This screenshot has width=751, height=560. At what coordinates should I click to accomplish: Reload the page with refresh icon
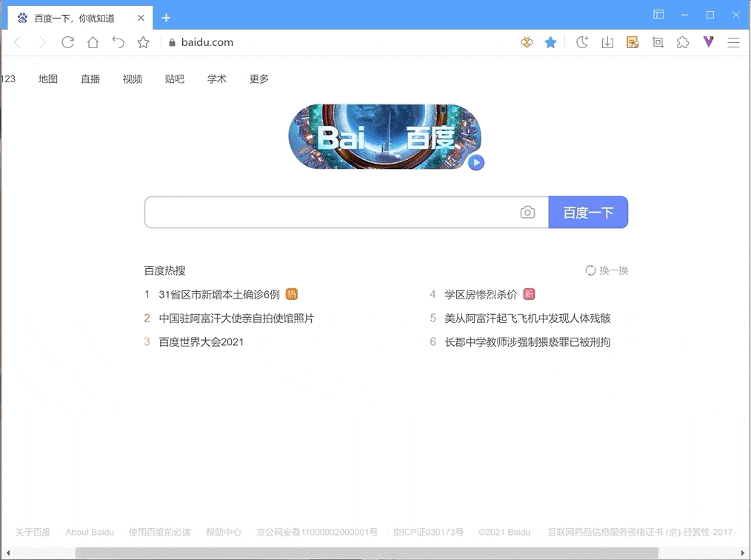coord(67,42)
